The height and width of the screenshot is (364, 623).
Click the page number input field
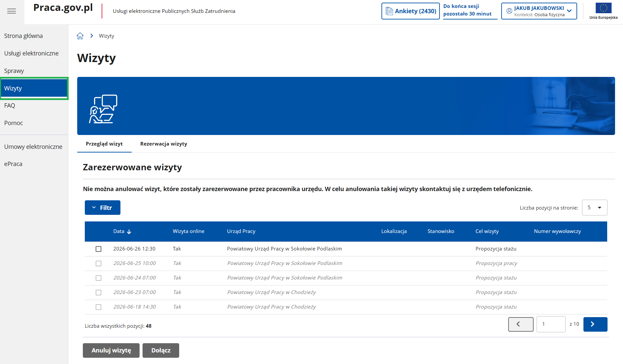pyautogui.click(x=551, y=324)
